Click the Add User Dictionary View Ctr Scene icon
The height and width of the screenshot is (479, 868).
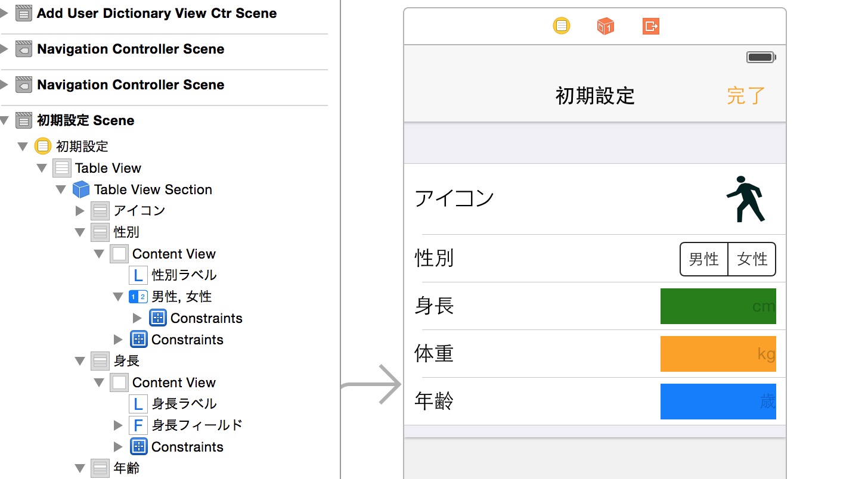coord(23,13)
